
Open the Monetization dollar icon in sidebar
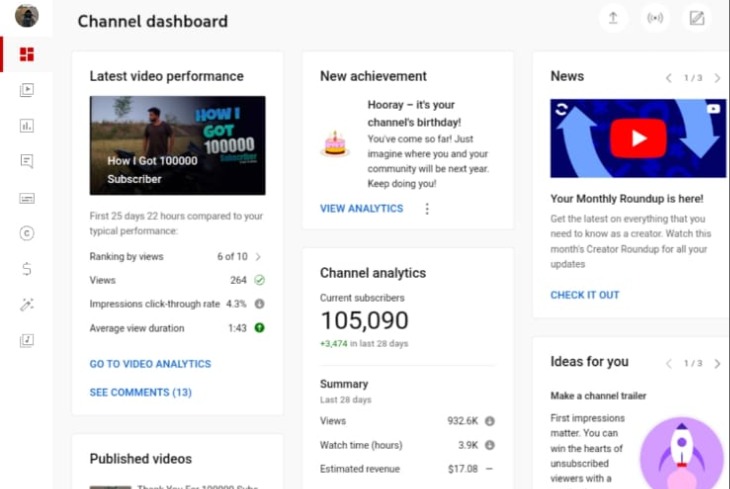pyautogui.click(x=27, y=269)
